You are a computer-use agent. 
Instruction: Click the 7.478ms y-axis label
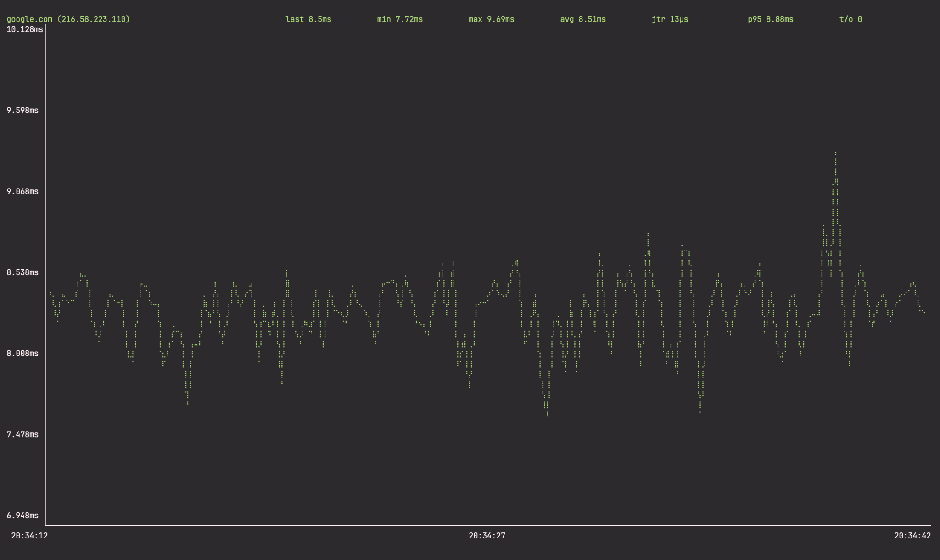tap(22, 434)
